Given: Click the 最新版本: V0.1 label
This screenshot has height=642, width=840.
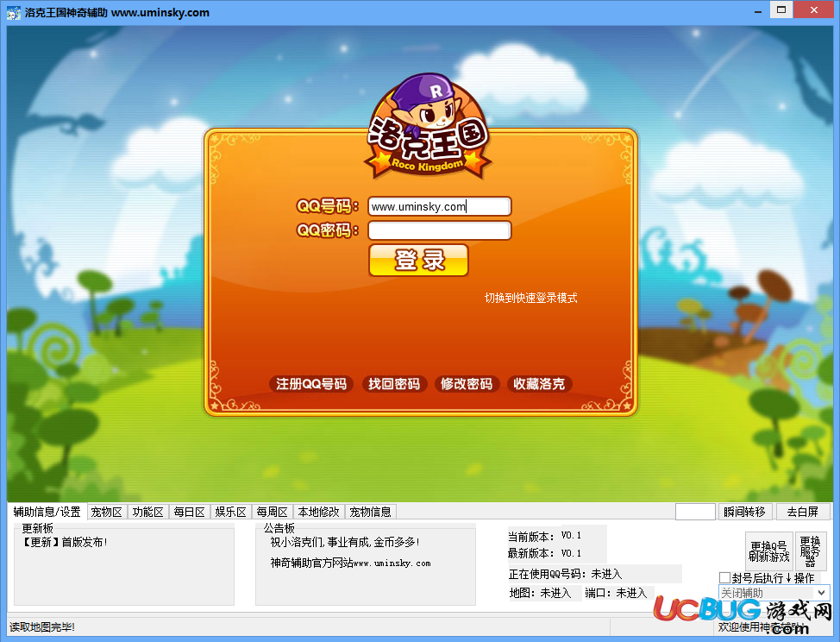Looking at the screenshot, I should (x=544, y=553).
